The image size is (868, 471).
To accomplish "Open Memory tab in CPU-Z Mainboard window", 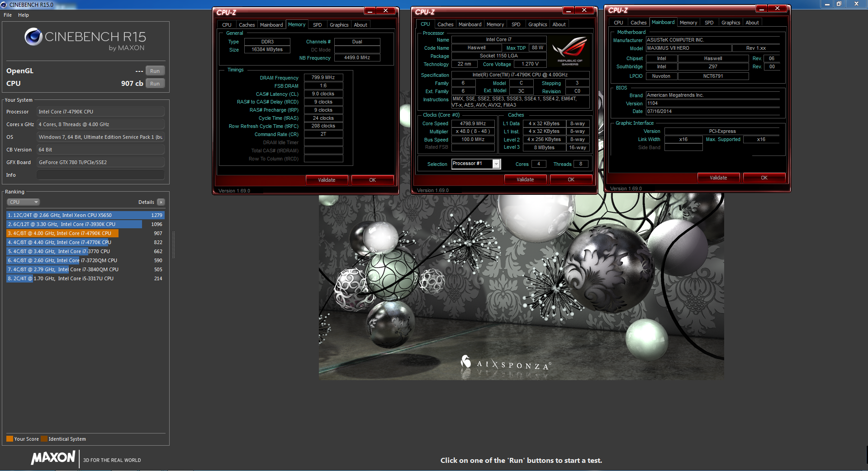I will tap(688, 23).
